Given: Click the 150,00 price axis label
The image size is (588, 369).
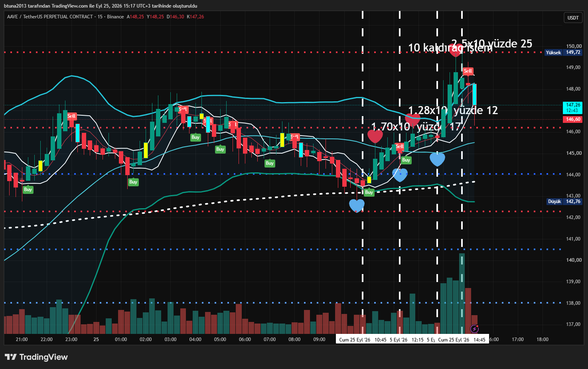Looking at the screenshot, I should tap(574, 46).
